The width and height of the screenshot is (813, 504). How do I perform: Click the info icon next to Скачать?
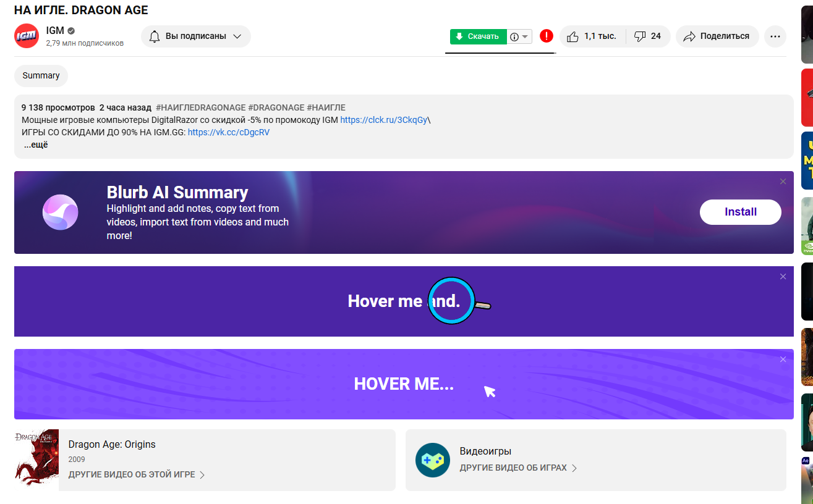pos(514,37)
